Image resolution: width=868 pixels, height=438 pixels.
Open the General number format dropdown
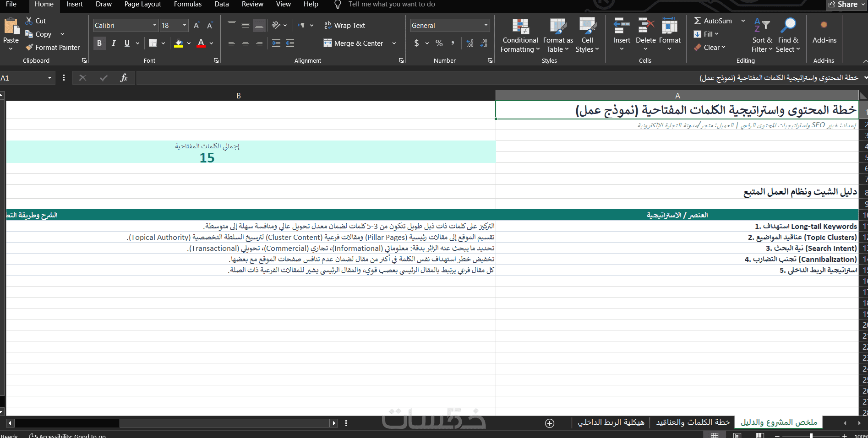click(x=486, y=26)
